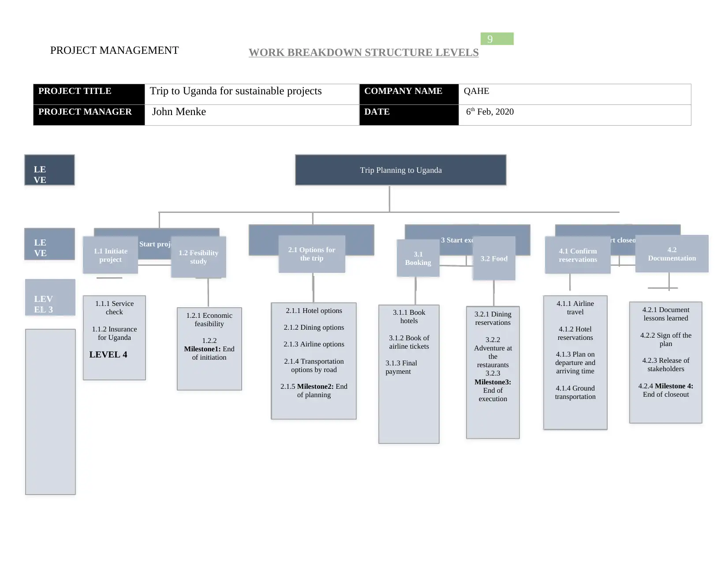Click the 'WORK BREAKDOWN STRUCTURE LEVELS' heading
The image size is (728, 562).
coord(363,52)
